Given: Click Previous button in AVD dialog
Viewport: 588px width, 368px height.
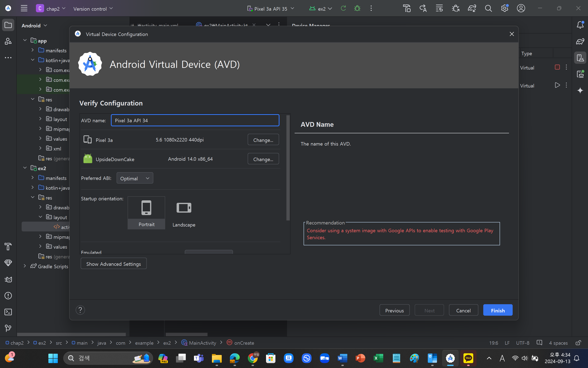Looking at the screenshot, I should pos(394,310).
